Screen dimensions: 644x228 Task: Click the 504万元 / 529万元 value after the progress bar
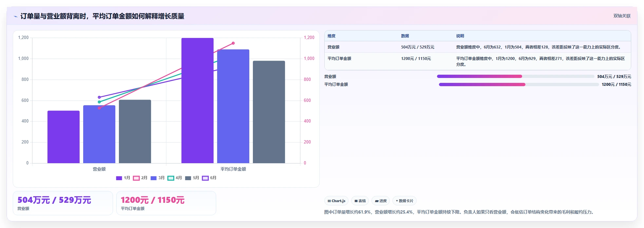coord(614,77)
